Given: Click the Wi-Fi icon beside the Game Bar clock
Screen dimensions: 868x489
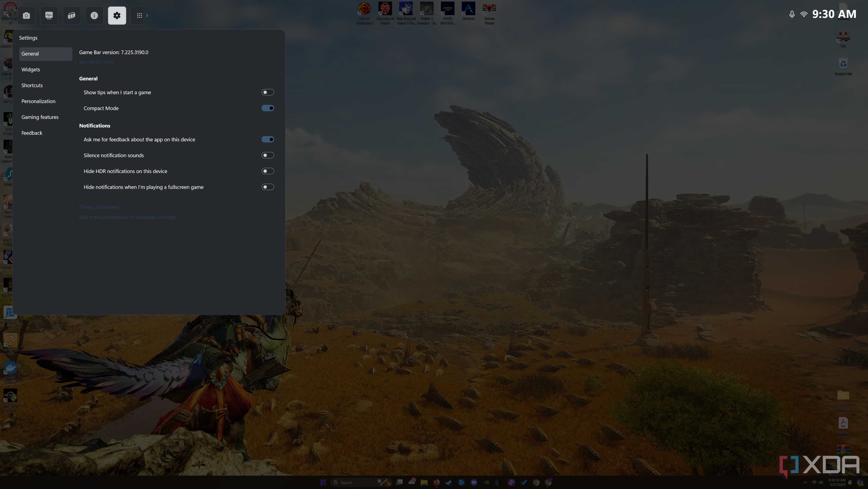Looking at the screenshot, I should click(804, 14).
